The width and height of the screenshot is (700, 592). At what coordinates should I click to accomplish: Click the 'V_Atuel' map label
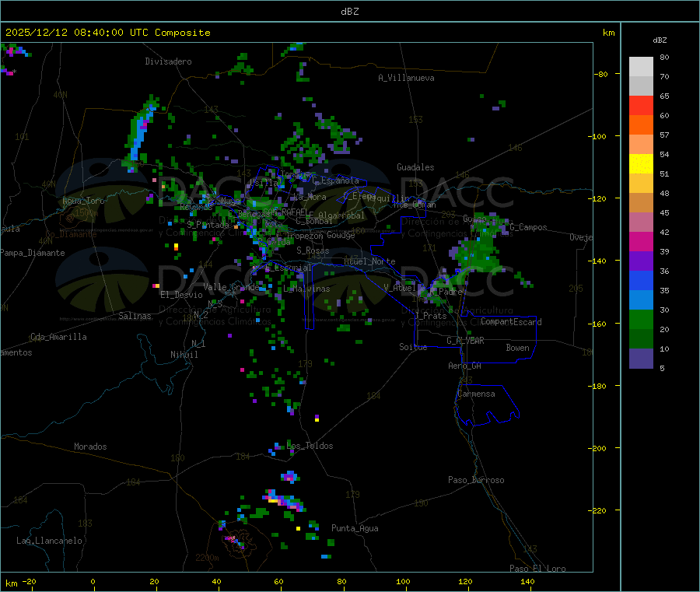tap(400, 288)
